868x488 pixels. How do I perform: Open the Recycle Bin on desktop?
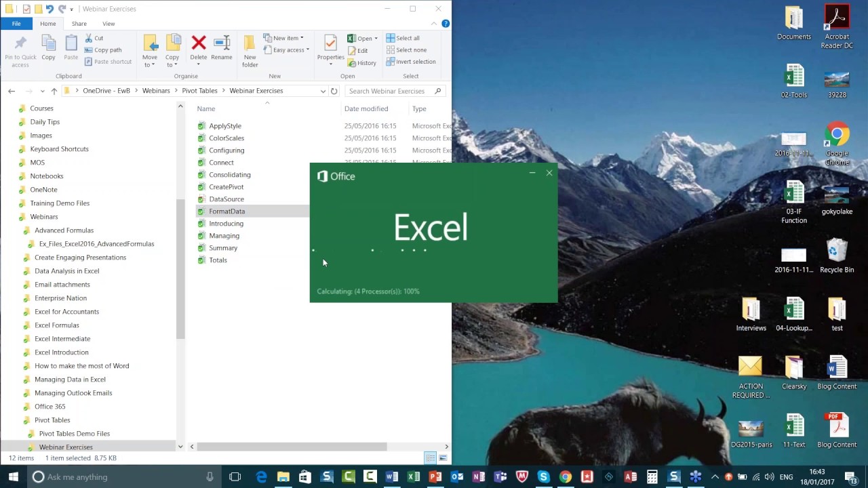837,256
